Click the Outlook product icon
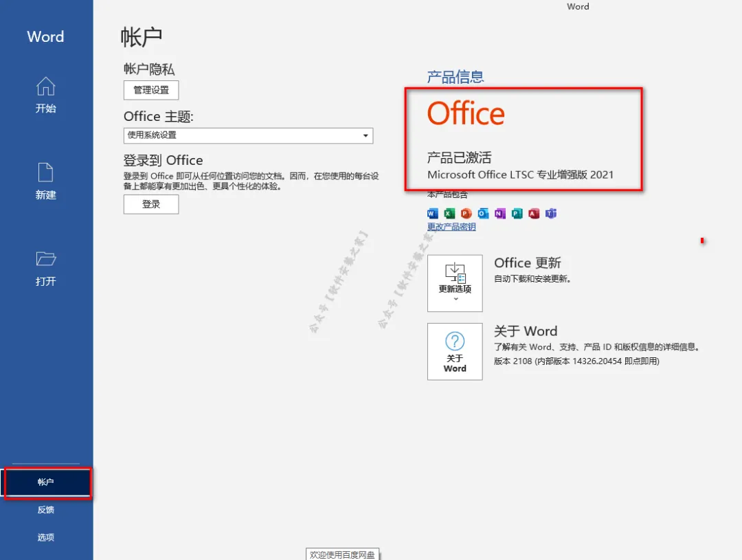 483,214
